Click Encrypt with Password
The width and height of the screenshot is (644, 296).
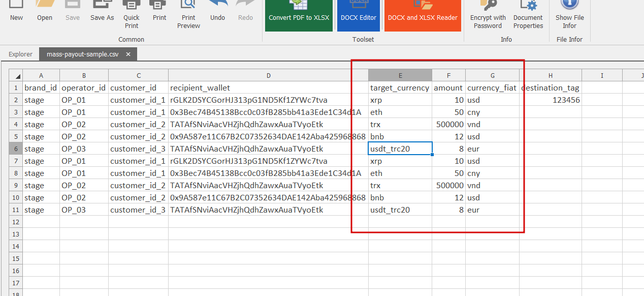488,15
